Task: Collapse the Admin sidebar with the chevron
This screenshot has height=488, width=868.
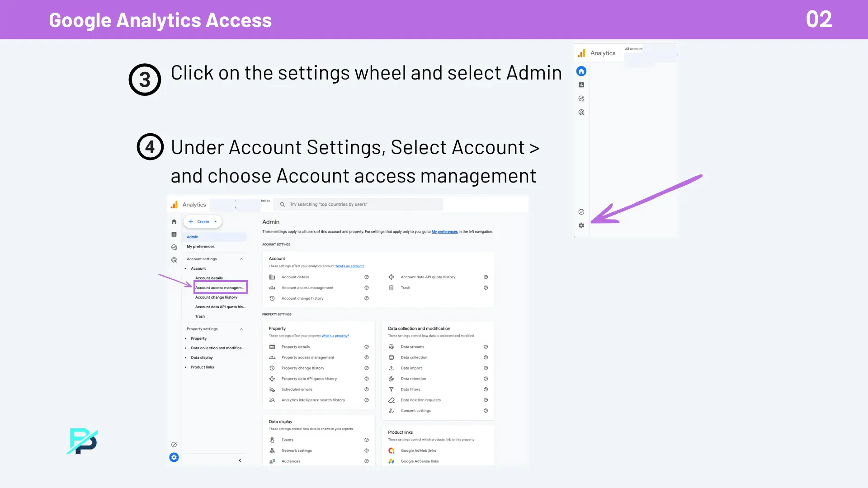Action: 240,461
